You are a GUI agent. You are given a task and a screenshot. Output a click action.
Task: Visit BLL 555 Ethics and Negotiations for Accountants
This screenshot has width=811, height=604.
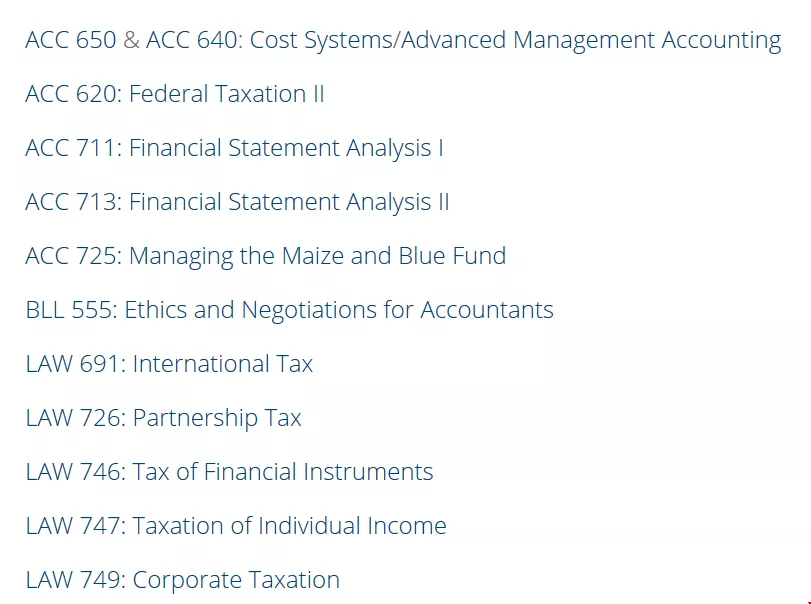(290, 311)
